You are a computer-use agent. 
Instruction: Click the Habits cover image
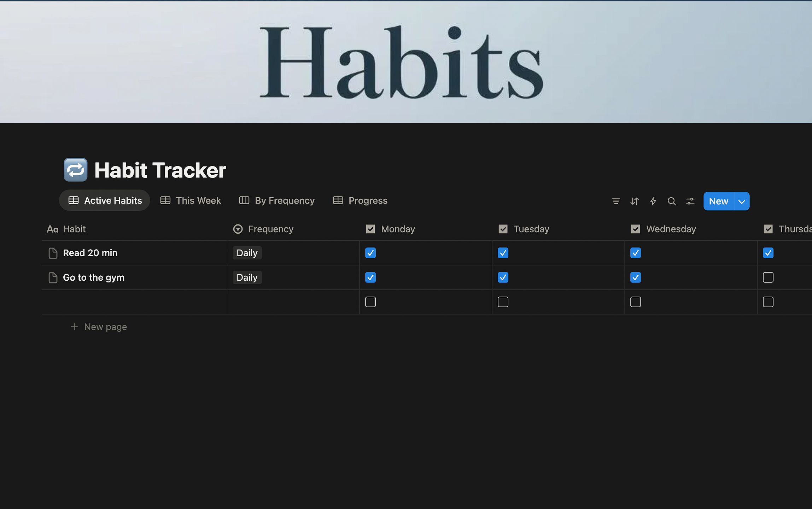click(x=406, y=62)
